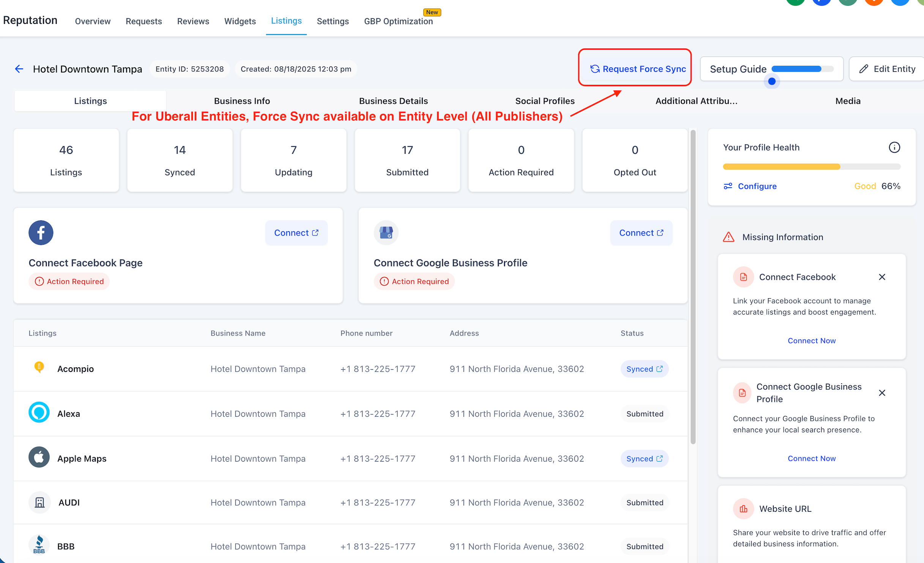This screenshot has width=924, height=563.
Task: Click Connect on the Facebook Page card
Action: tap(296, 233)
